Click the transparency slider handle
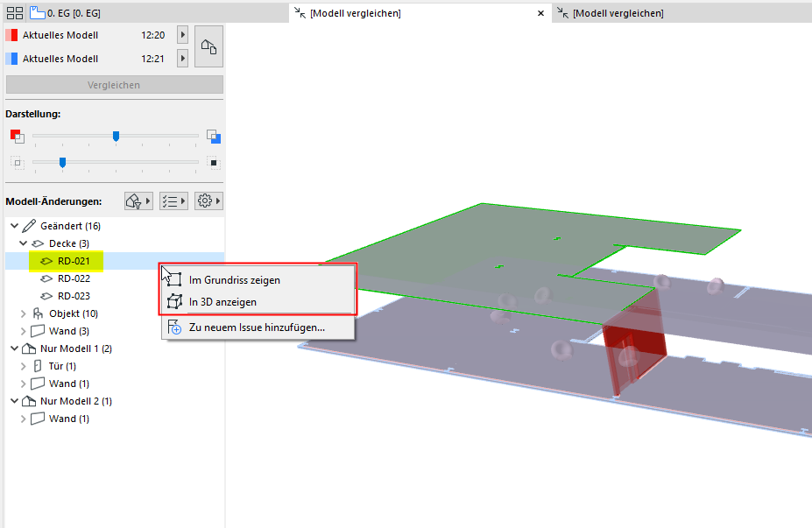The height and width of the screenshot is (528, 812). pos(63,163)
